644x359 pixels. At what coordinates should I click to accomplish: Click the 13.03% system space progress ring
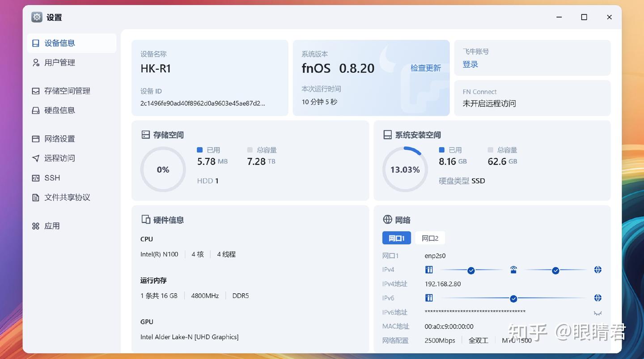405,169
